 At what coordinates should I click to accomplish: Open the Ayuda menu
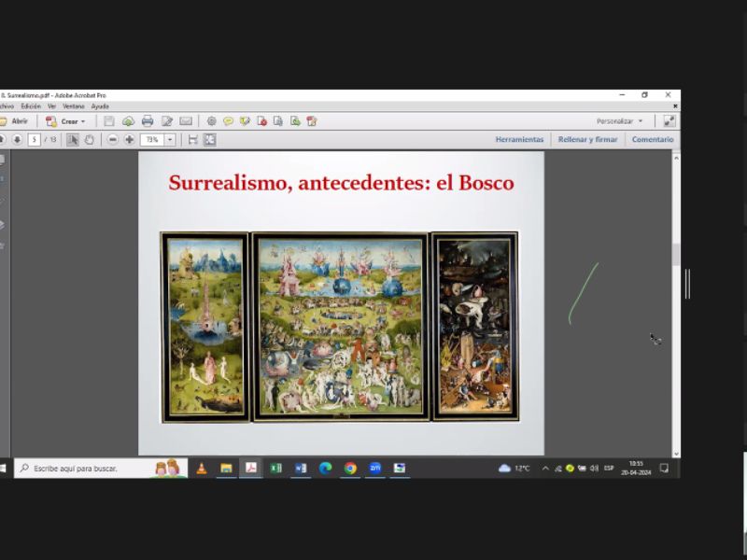(x=100, y=106)
